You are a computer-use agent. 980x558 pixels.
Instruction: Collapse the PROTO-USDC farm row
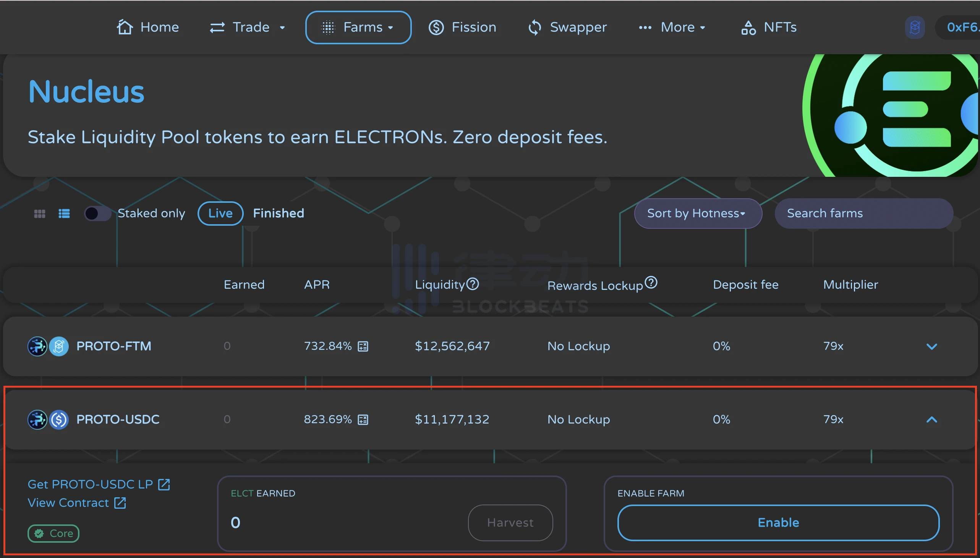pos(931,420)
